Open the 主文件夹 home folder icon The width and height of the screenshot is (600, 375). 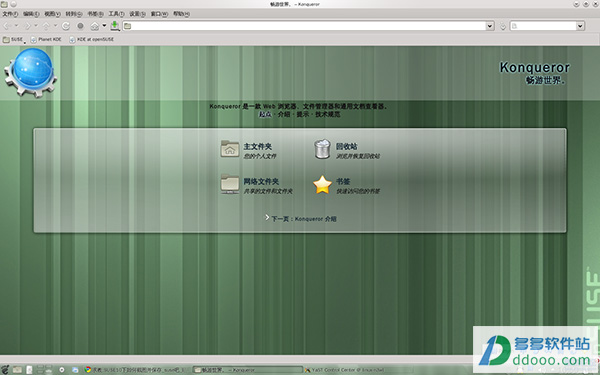pyautogui.click(x=230, y=149)
